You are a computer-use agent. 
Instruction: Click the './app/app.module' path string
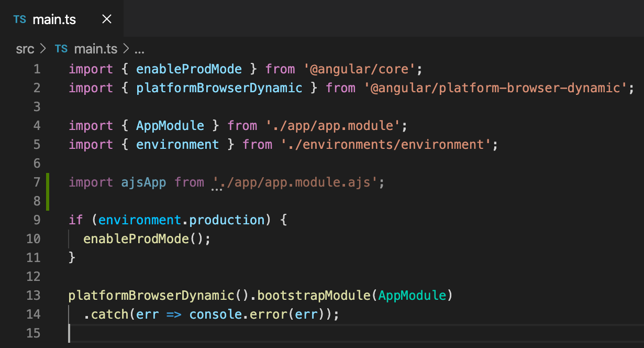tap(333, 126)
